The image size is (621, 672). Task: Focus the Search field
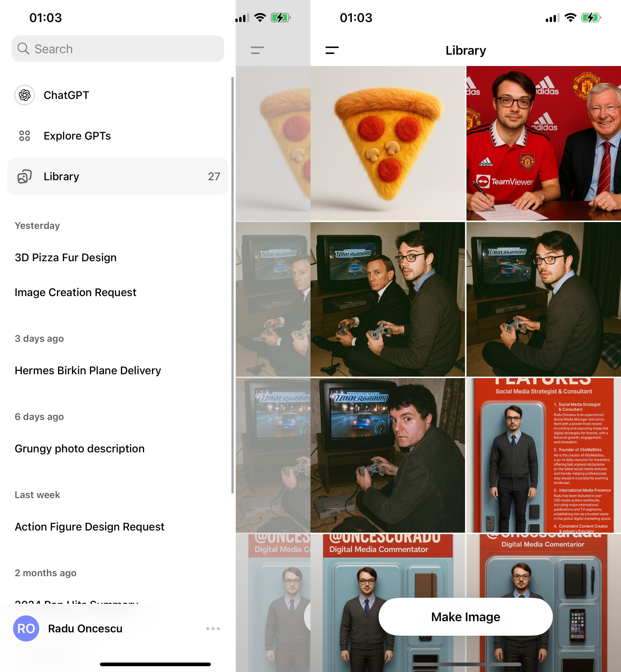(x=118, y=49)
